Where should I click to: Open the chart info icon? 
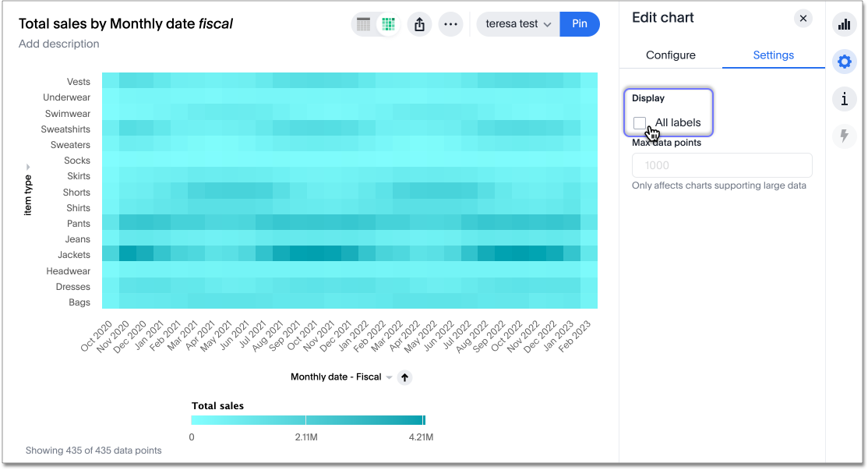point(844,98)
